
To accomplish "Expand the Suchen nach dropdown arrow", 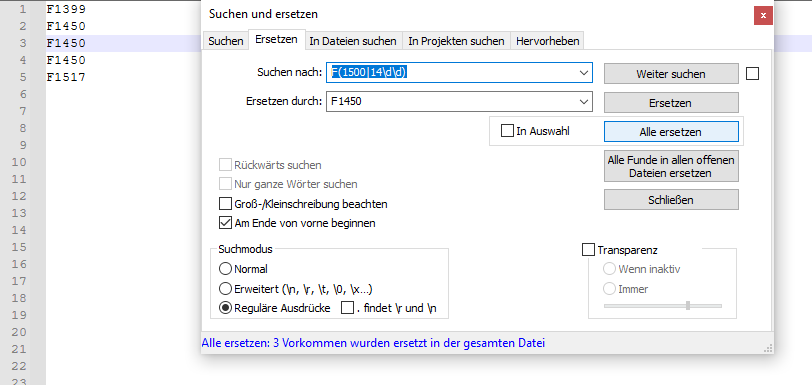I will tap(584, 73).
